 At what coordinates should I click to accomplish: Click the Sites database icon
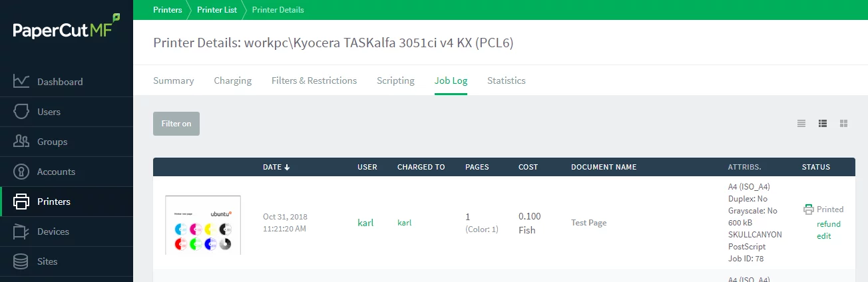[x=21, y=261]
